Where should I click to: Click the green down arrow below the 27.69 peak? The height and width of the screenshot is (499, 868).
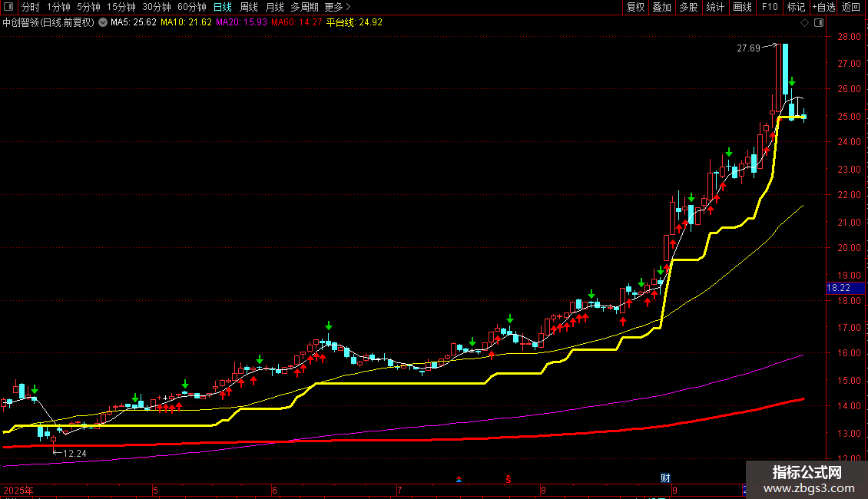[792, 81]
